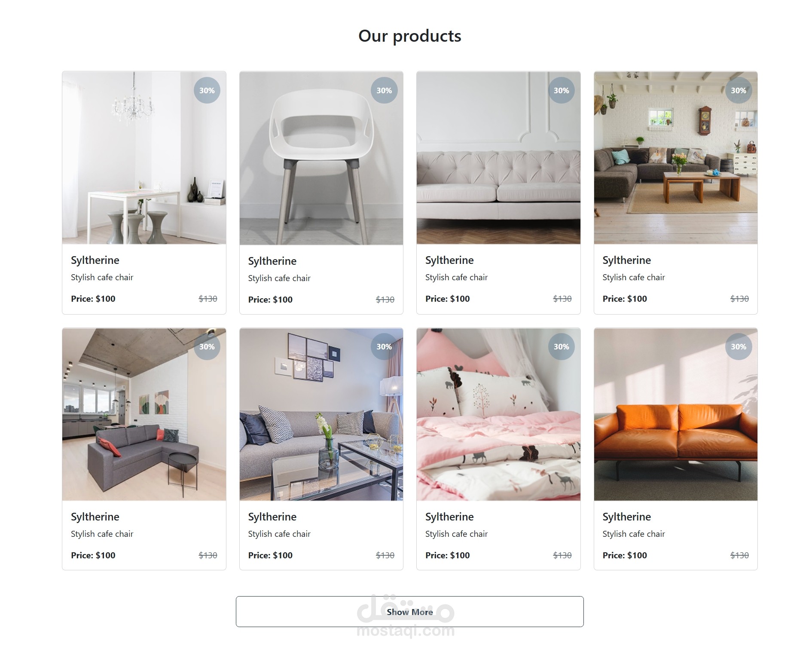Click Syltherine title under brown sectional living room

pos(626,260)
